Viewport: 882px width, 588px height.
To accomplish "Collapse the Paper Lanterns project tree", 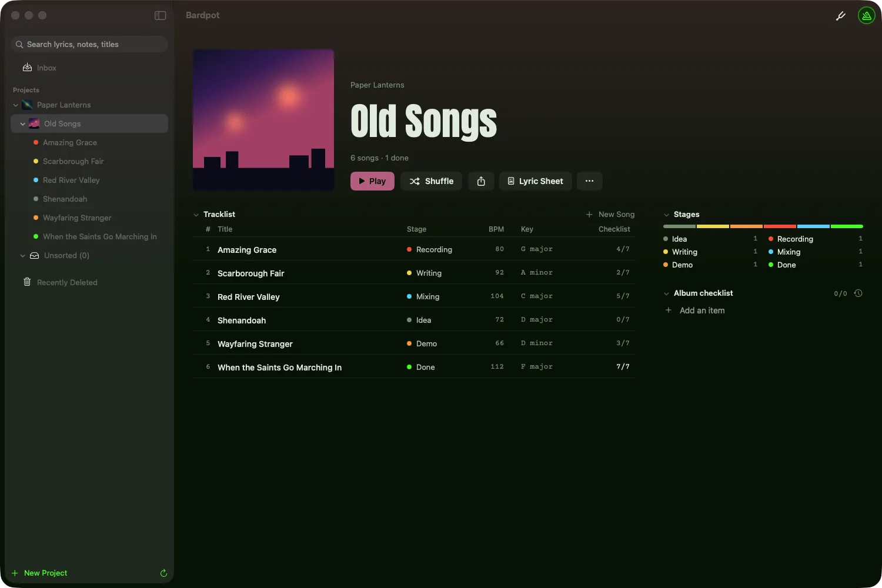I will pyautogui.click(x=16, y=105).
